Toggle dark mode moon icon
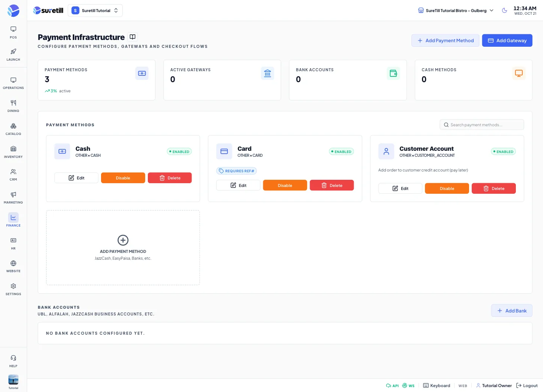The height and width of the screenshot is (392, 543). click(x=505, y=11)
